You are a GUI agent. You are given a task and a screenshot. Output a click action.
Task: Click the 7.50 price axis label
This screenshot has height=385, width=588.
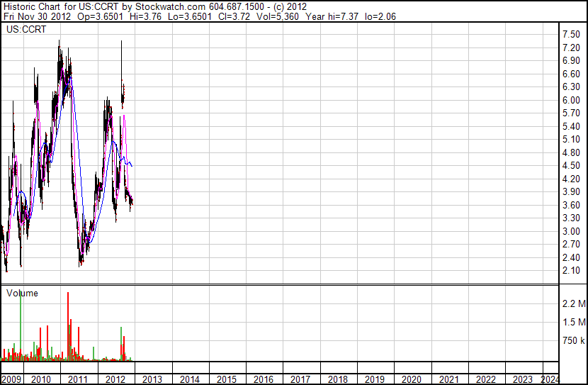pyautogui.click(x=571, y=35)
